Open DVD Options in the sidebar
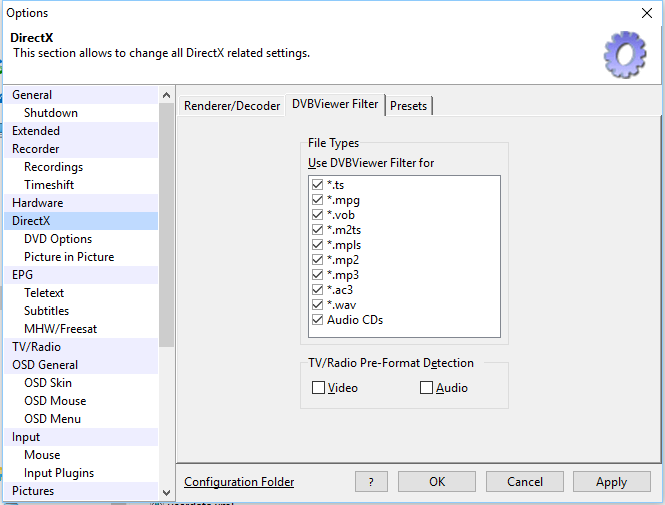Screen dimensions: 665x505 click(x=58, y=239)
